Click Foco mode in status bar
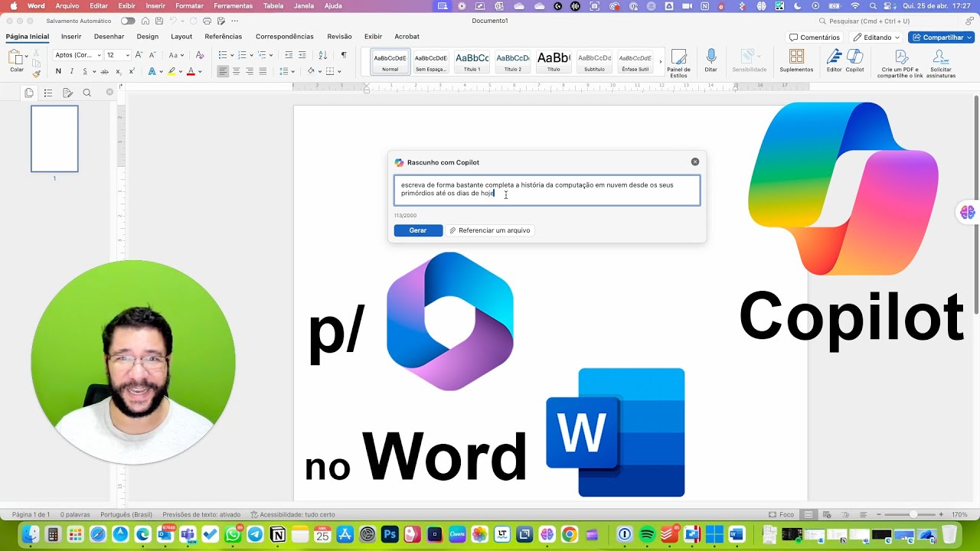The image size is (980, 551). coord(782,514)
